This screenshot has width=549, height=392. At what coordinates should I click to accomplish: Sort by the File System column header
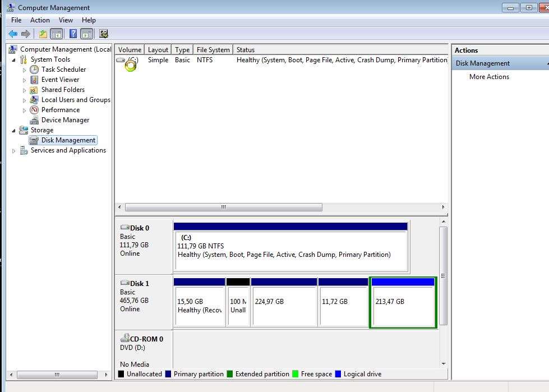click(213, 50)
